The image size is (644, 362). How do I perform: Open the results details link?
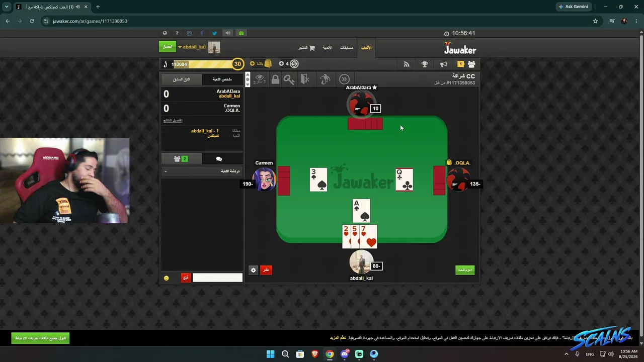(x=173, y=121)
